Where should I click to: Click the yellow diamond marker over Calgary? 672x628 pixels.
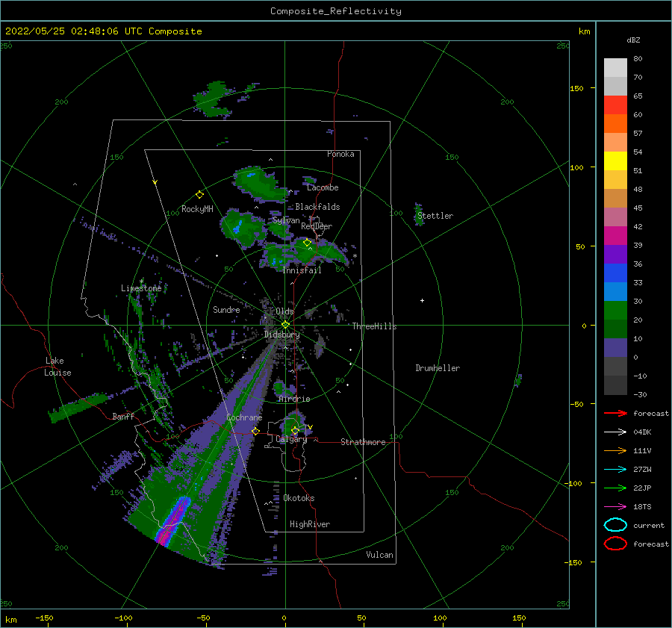[295, 430]
